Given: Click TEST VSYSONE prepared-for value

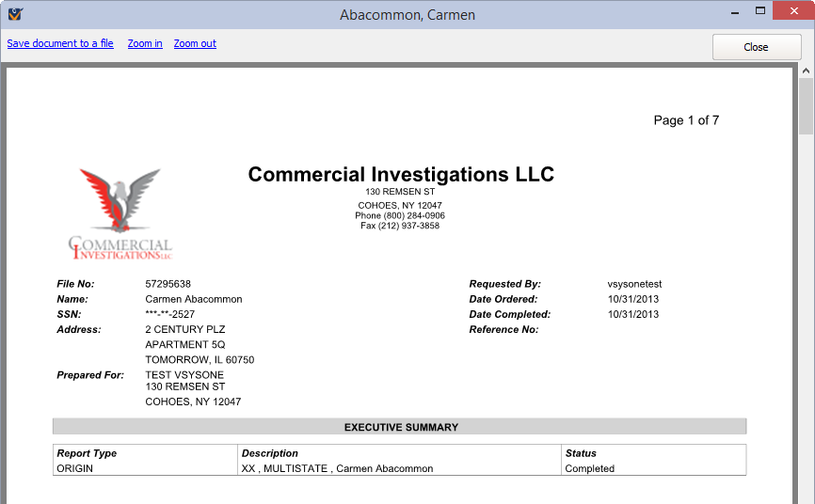Looking at the screenshot, I should pos(184,374).
